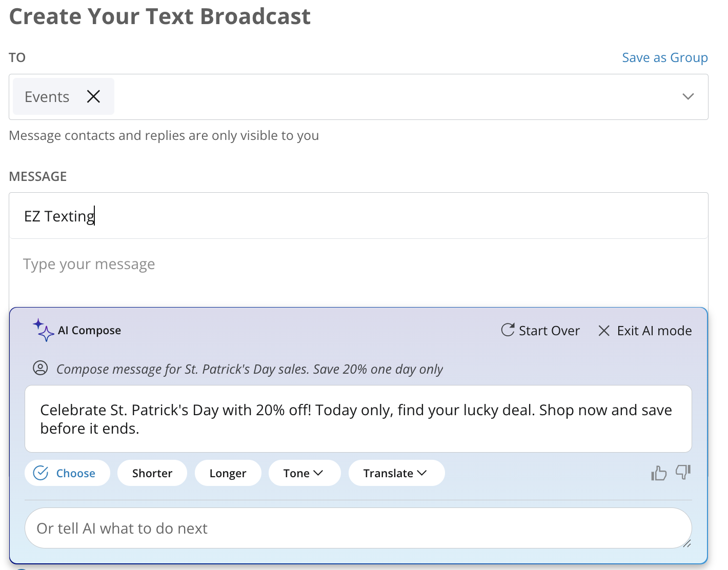Viewport: 728px width, 570px height.
Task: Focus the tell AI what to do next box
Action: click(358, 528)
